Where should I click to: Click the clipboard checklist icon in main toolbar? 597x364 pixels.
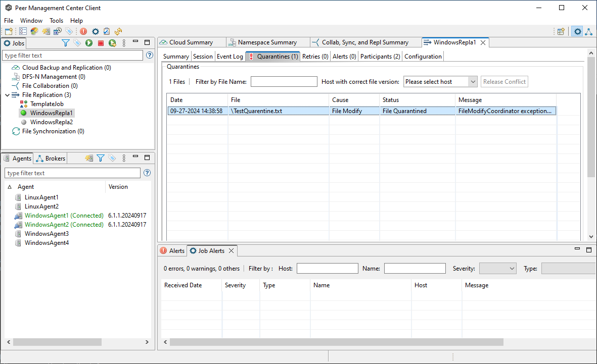tap(107, 31)
